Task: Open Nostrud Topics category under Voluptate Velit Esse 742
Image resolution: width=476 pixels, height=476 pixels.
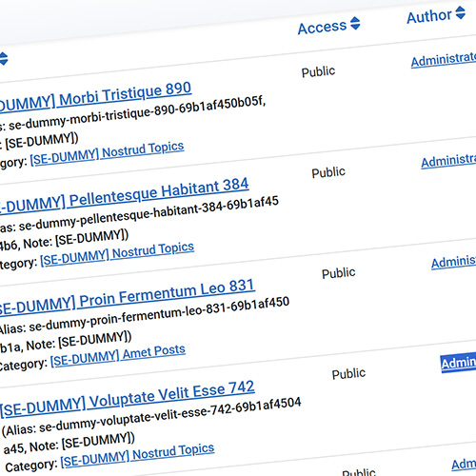Action: coord(137,455)
